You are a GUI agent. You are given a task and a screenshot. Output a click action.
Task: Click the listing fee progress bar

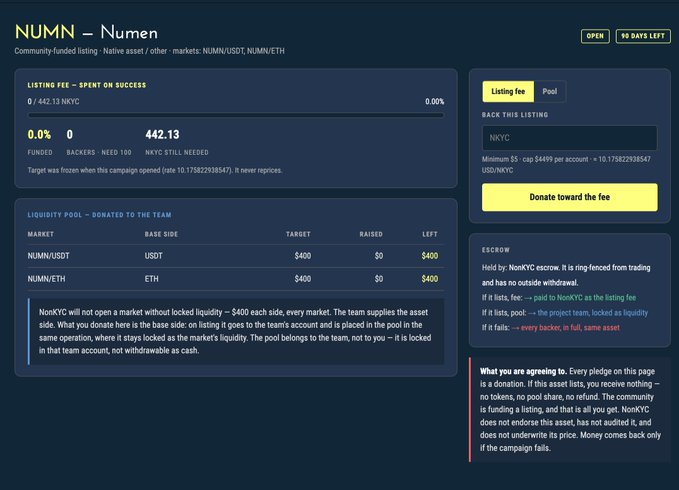[x=236, y=116]
